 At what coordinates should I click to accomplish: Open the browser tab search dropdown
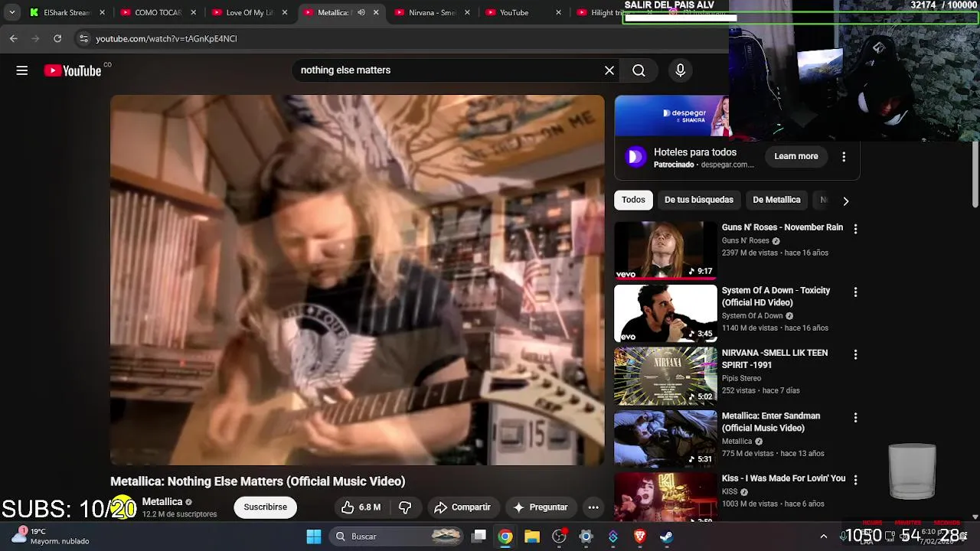coord(11,12)
